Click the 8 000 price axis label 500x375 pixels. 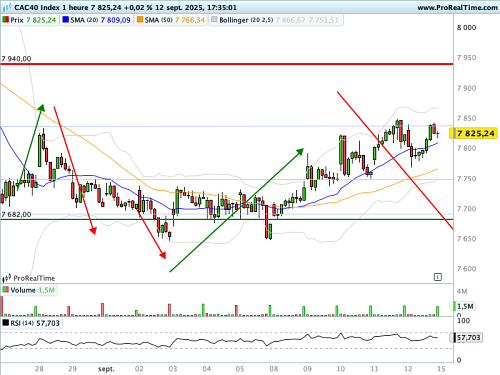[x=466, y=27]
